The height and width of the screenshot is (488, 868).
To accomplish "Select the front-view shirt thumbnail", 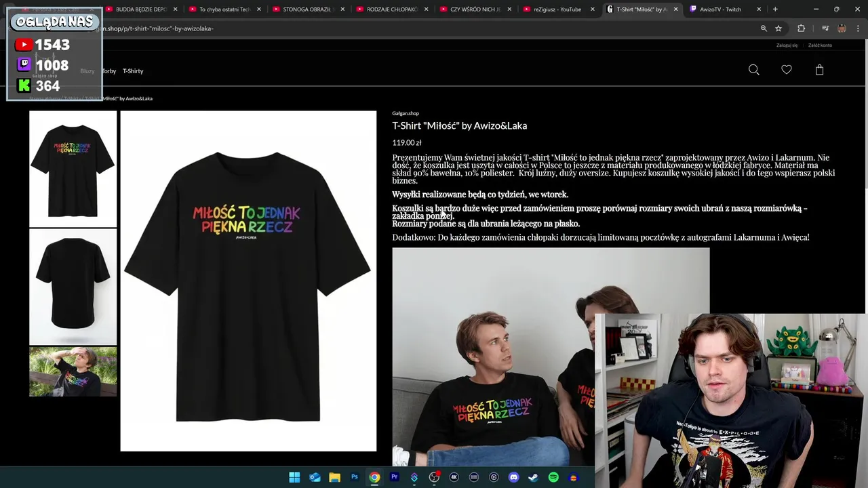I will [73, 168].
